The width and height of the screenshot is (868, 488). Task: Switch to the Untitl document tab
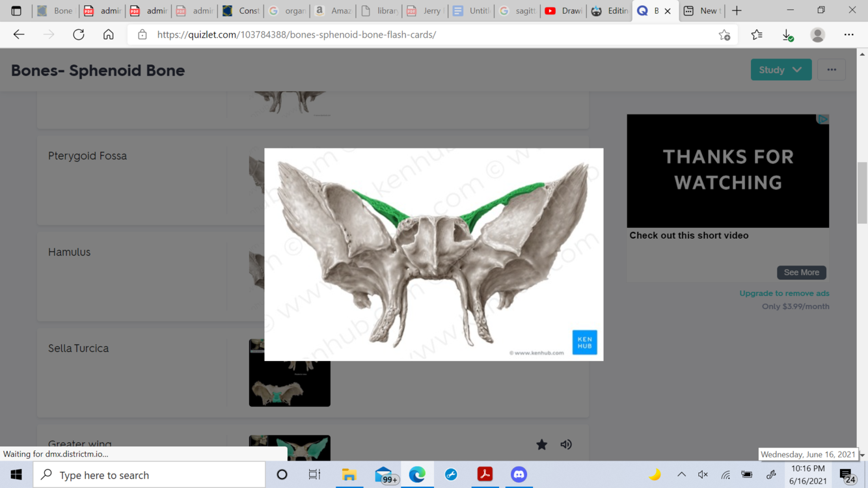pyautogui.click(x=471, y=10)
